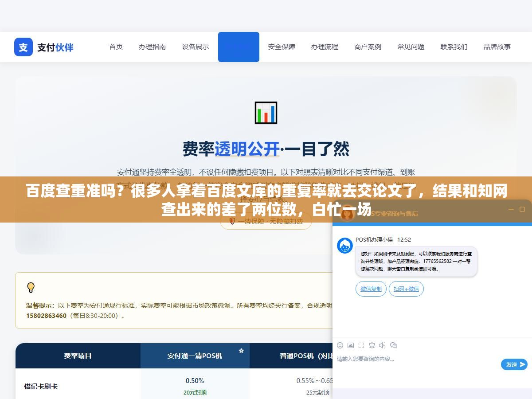This screenshot has width=532, height=399.
Task: Open the 常见问题 page
Action: (411, 47)
